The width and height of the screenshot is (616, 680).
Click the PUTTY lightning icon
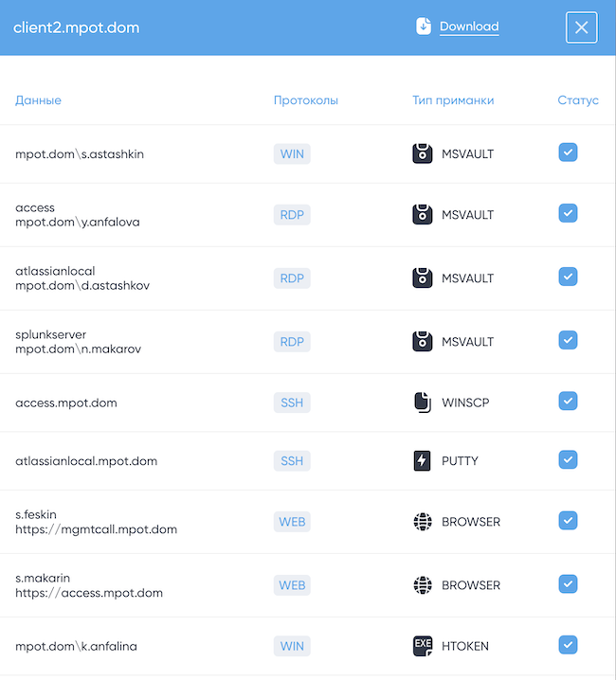point(423,461)
